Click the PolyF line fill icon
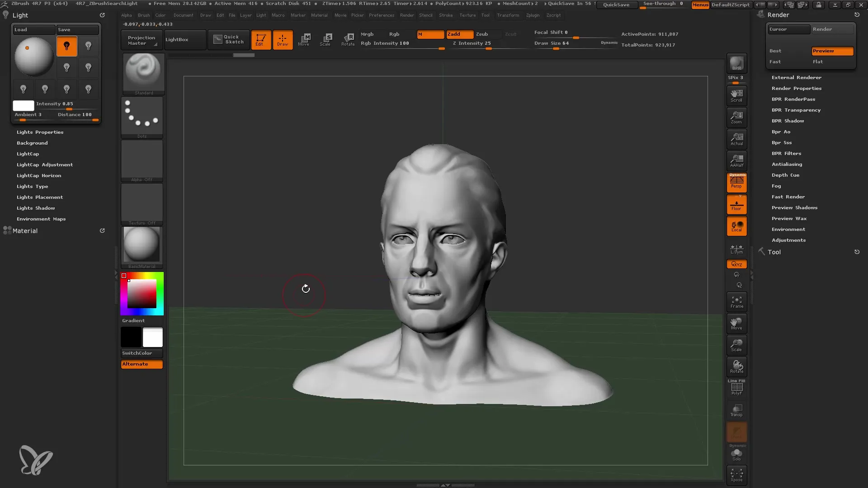Image resolution: width=868 pixels, height=488 pixels. click(737, 388)
